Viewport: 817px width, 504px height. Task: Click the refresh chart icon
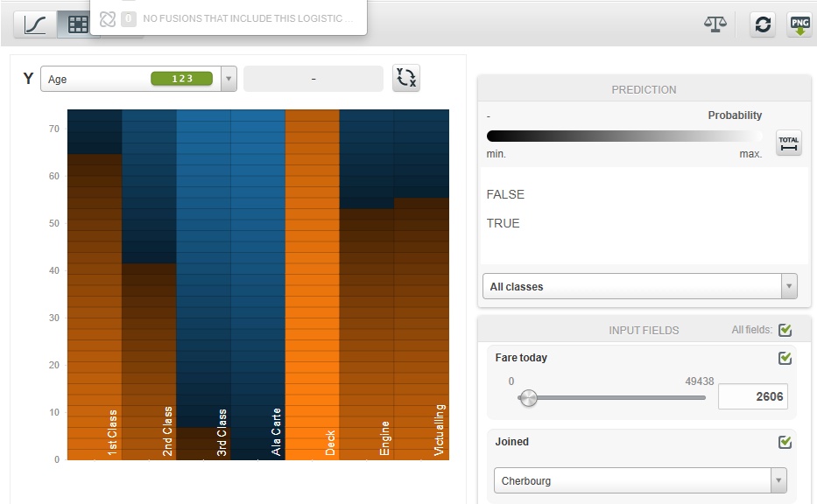click(x=763, y=24)
